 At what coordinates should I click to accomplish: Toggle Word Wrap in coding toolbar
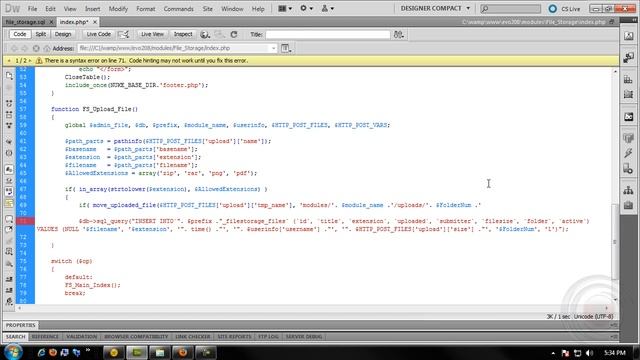9,192
